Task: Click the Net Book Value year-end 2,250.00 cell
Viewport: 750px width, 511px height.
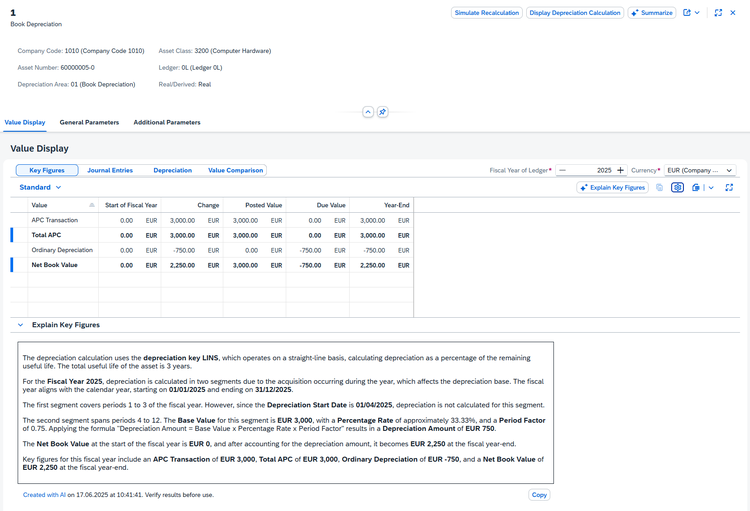Action: [x=382, y=265]
